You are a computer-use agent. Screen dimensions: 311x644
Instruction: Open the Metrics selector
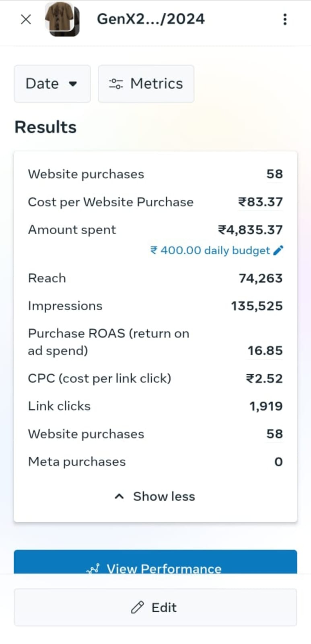coord(146,84)
